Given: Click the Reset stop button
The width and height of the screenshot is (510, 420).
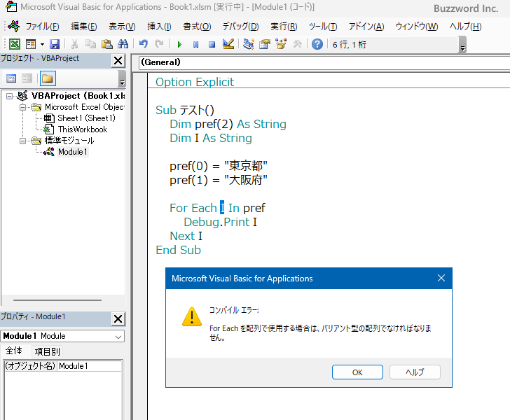Looking at the screenshot, I should pos(212,44).
